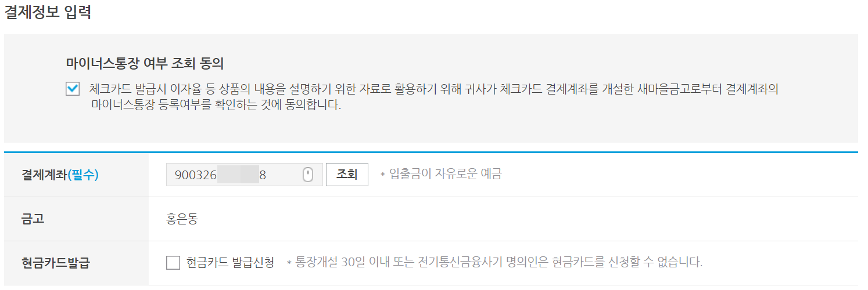This screenshot has width=868, height=290.
Task: Click the 현금카드 발급신청 label text
Action: tap(230, 263)
